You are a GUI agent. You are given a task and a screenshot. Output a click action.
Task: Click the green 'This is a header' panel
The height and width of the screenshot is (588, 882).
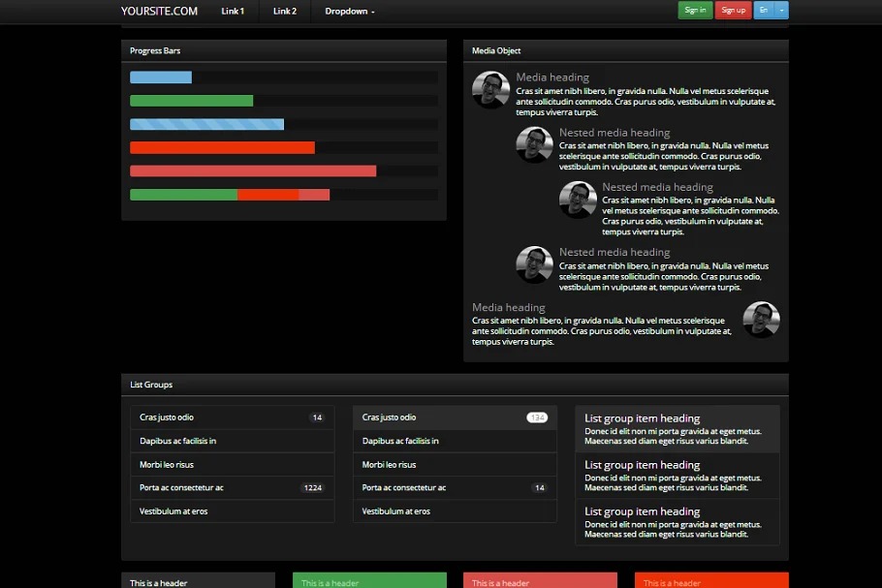coord(368,581)
